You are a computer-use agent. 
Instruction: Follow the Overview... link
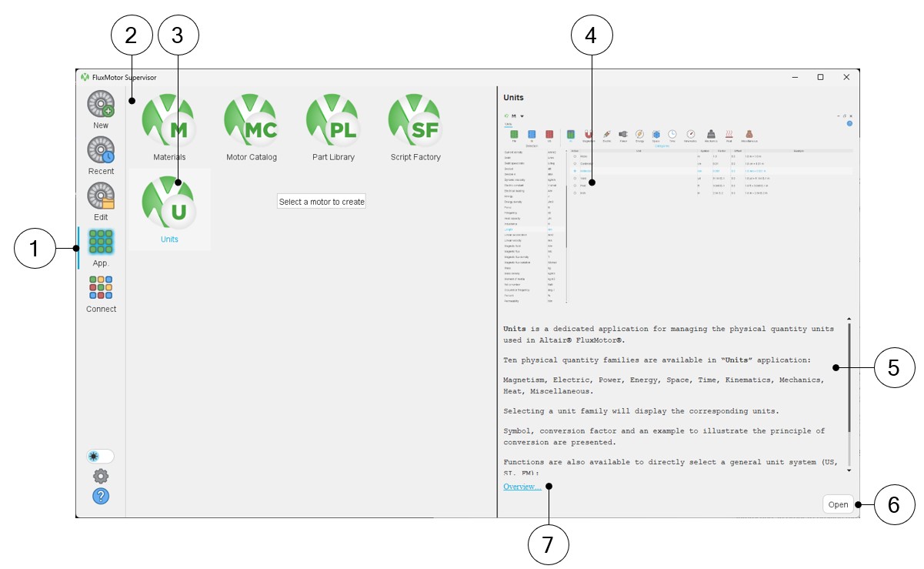[522, 487]
